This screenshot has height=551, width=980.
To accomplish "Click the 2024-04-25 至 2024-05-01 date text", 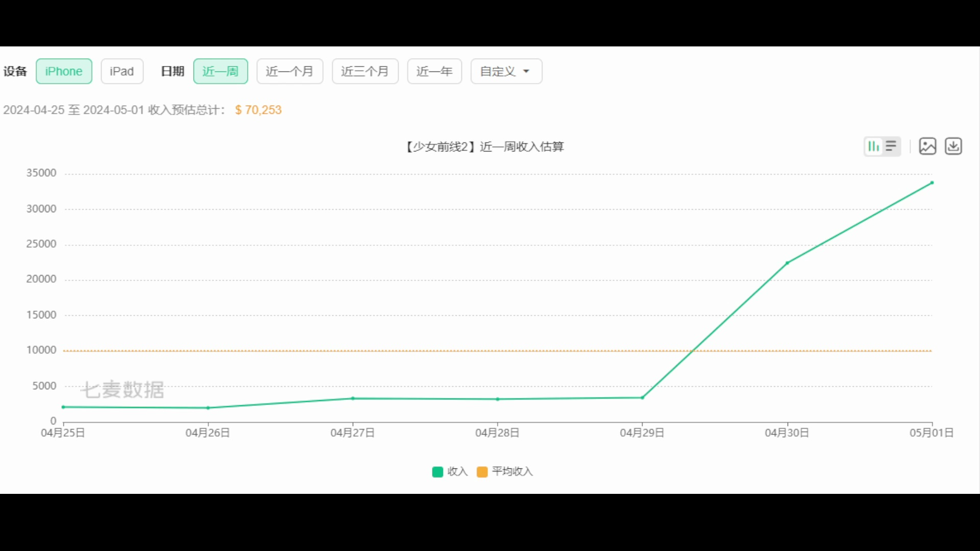I will [73, 110].
